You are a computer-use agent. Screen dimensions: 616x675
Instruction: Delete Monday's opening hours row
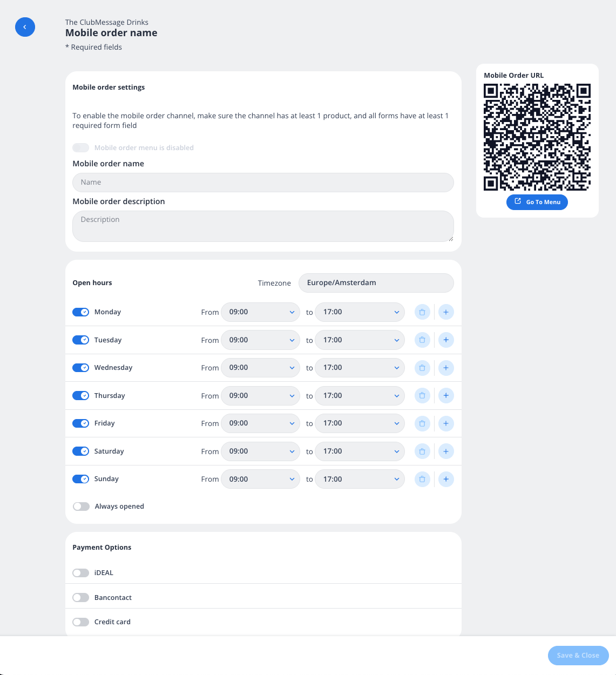422,312
